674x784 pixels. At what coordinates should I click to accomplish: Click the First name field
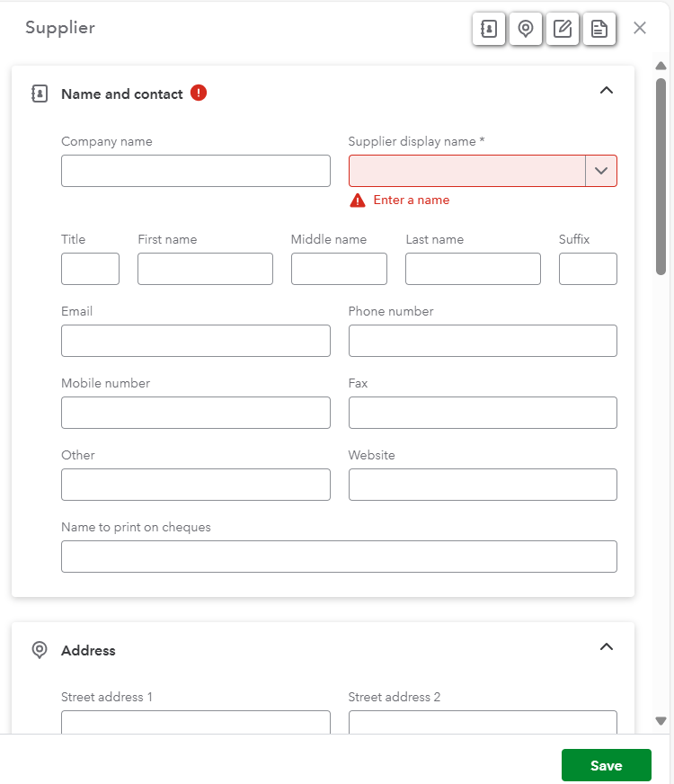(x=206, y=269)
